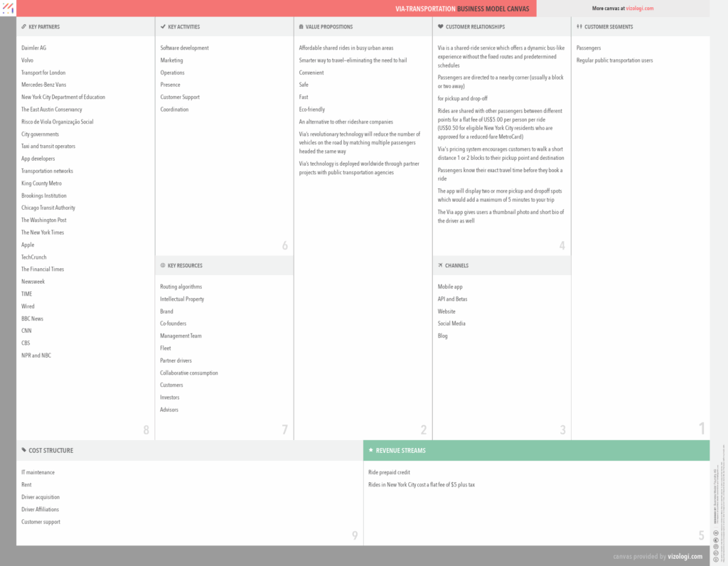Click the star icon beside Revenue Streams
This screenshot has height=566, width=728.
click(370, 450)
